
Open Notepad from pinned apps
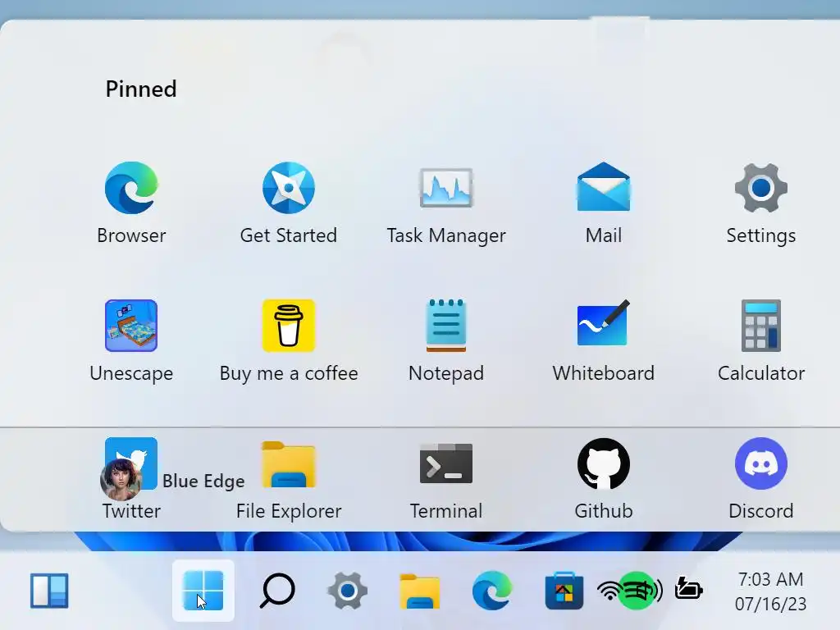[x=446, y=340]
